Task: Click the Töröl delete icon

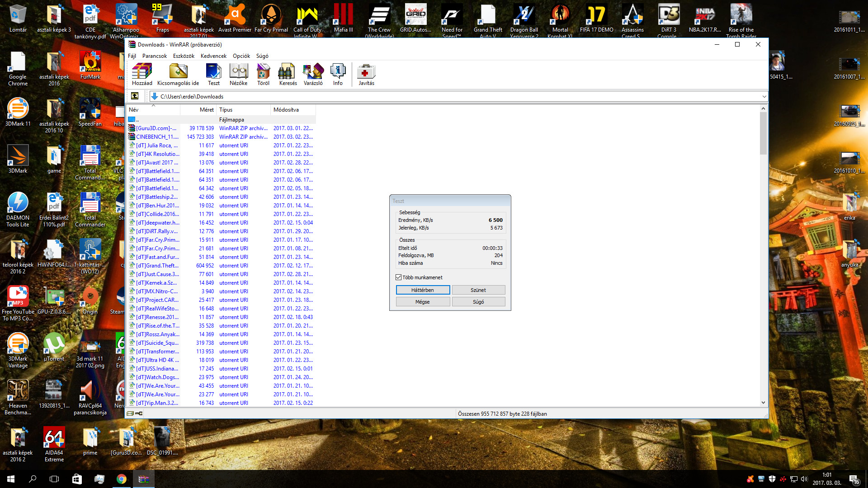Action: click(263, 75)
